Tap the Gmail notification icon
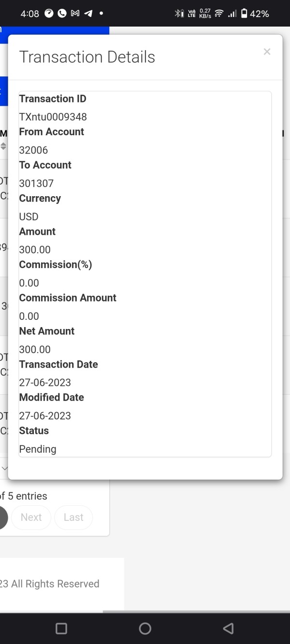 click(x=75, y=14)
